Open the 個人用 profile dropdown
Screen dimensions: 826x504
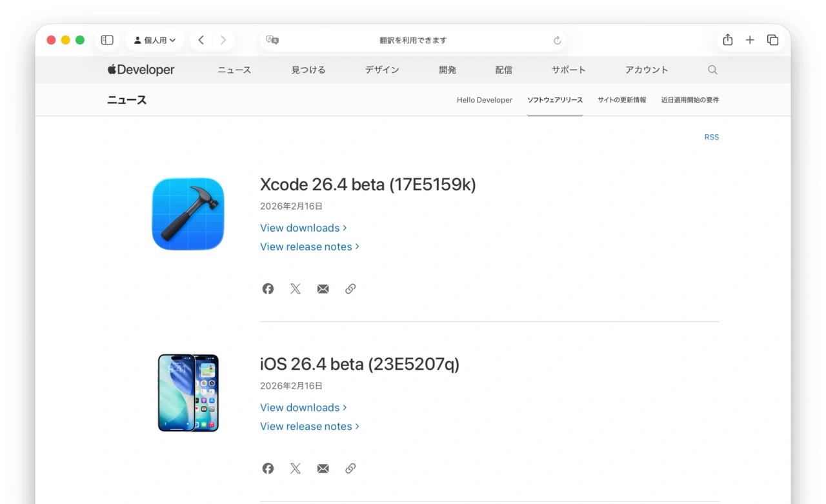tap(154, 39)
